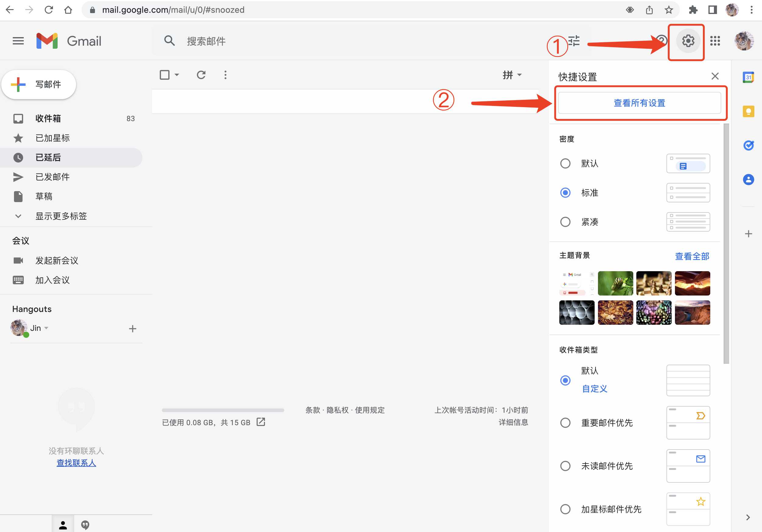This screenshot has height=532, width=762.
Task: Select the 默认 inbox type
Action: 565,380
